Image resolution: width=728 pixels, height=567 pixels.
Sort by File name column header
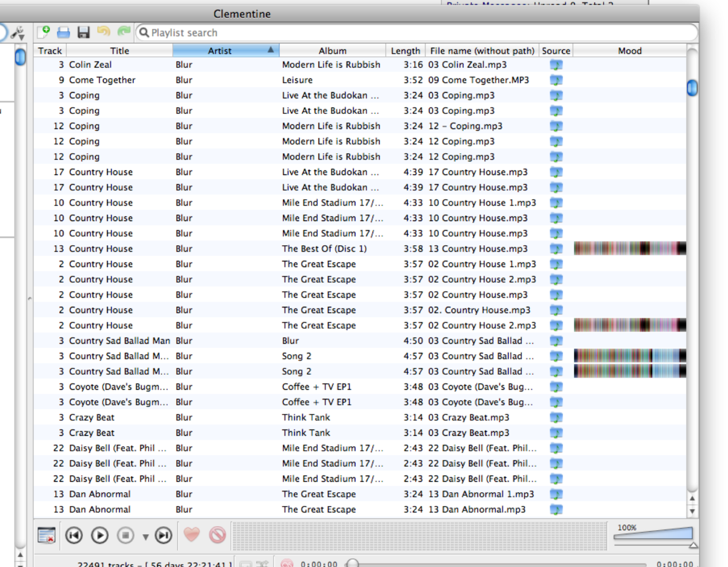point(482,51)
